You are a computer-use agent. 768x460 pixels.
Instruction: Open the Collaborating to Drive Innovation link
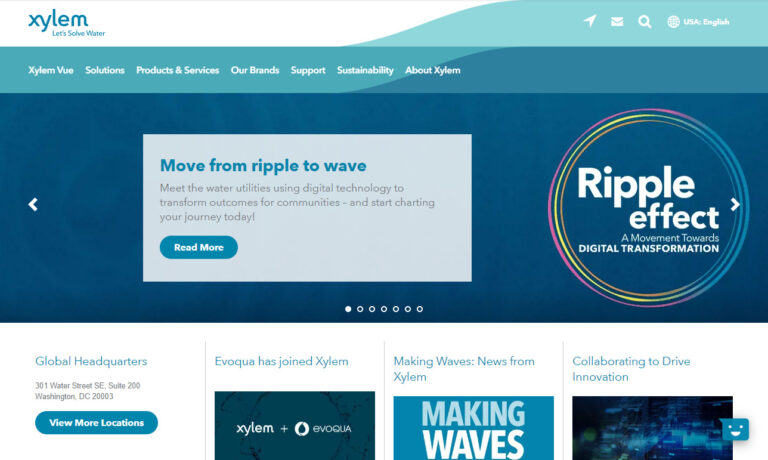click(x=631, y=369)
